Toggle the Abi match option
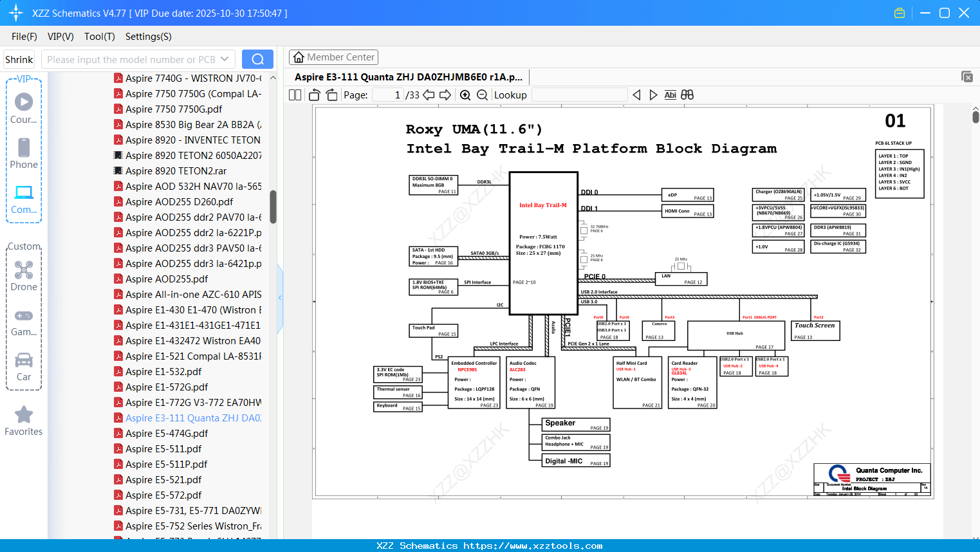This screenshot has width=980, height=552. [670, 95]
